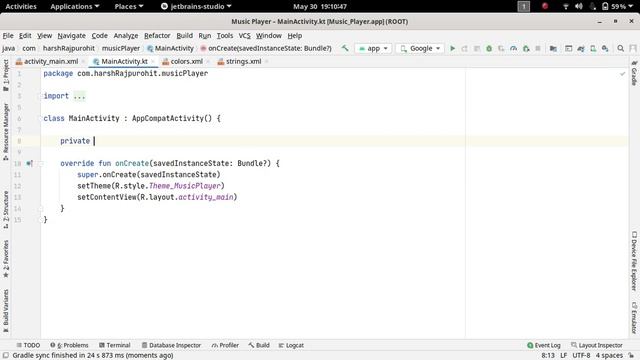Click the UTF-8 encoding status entry
Screen dimensions: 640x360
581,356
